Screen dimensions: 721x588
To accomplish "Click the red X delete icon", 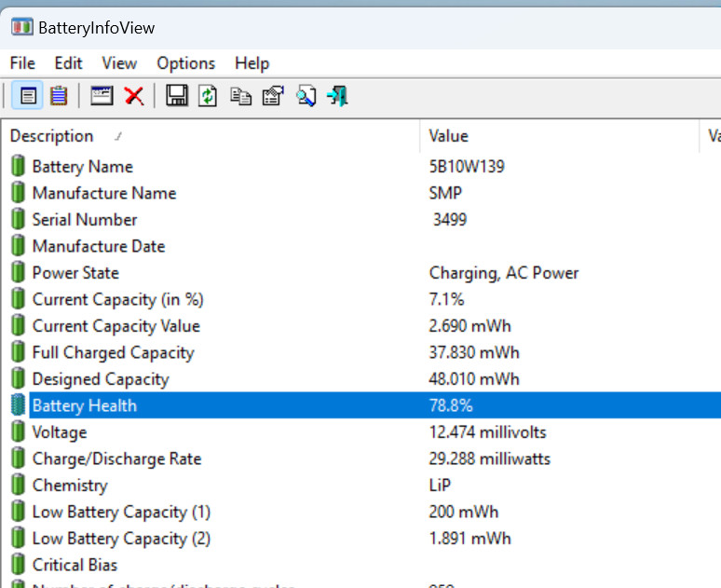I will [134, 95].
